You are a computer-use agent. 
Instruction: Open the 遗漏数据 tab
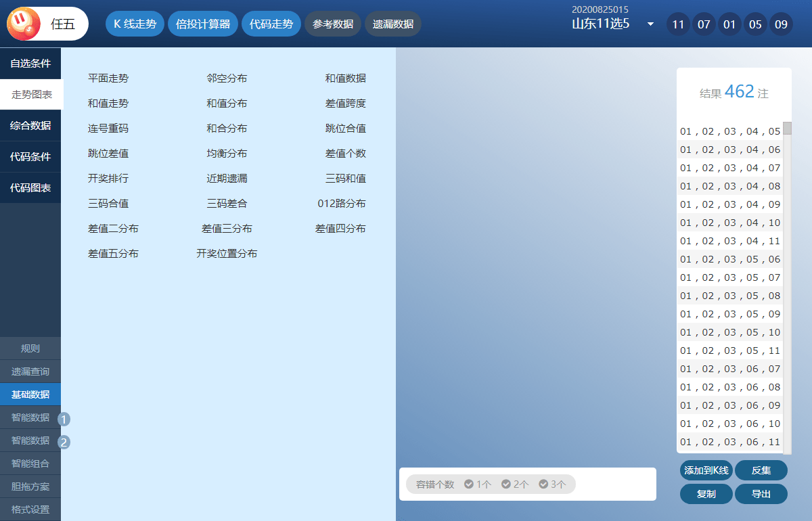tap(393, 24)
